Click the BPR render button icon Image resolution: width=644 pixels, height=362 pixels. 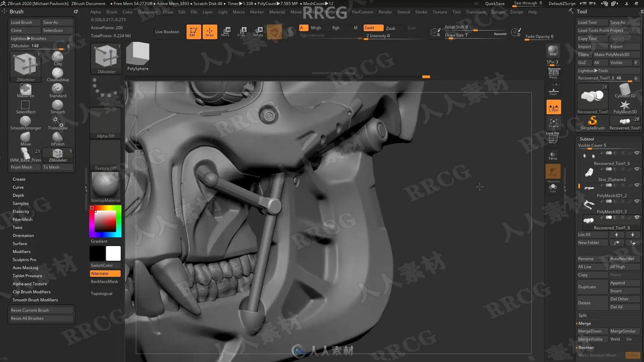[553, 51]
